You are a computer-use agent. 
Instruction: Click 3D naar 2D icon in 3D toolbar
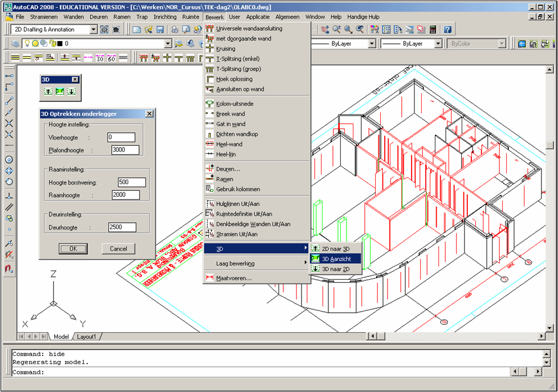tap(71, 91)
